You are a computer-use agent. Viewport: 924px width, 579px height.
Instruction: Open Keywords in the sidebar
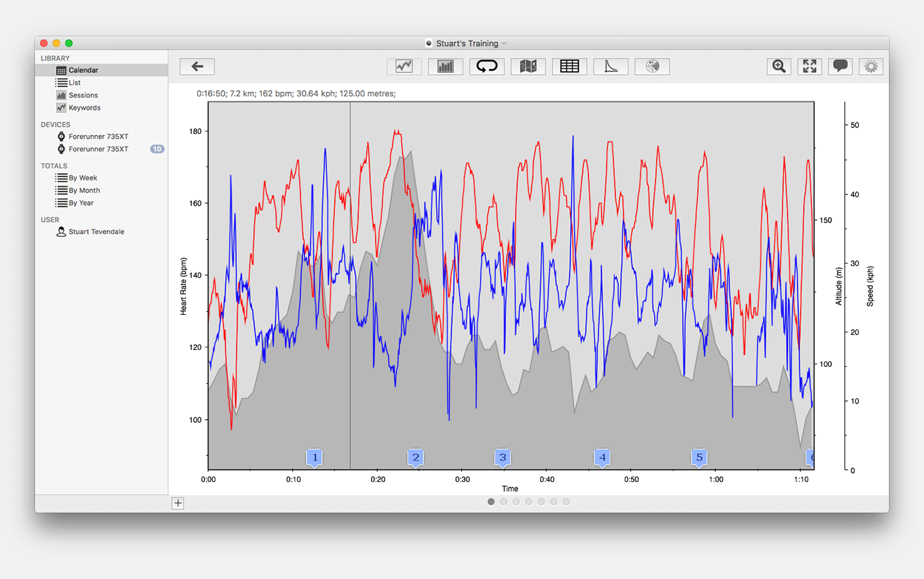pyautogui.click(x=102, y=108)
